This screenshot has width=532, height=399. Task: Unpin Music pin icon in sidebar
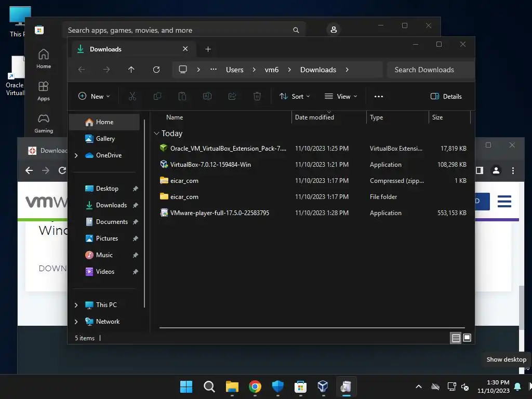pyautogui.click(x=135, y=255)
